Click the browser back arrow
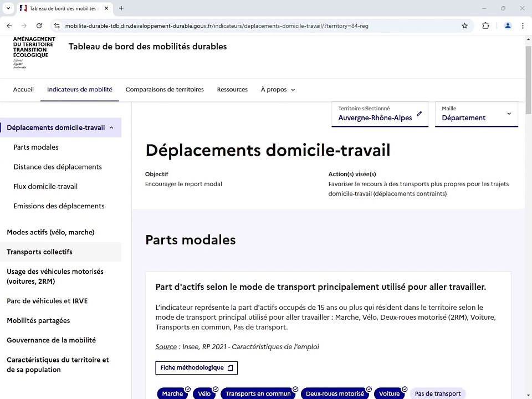 pos(9,26)
